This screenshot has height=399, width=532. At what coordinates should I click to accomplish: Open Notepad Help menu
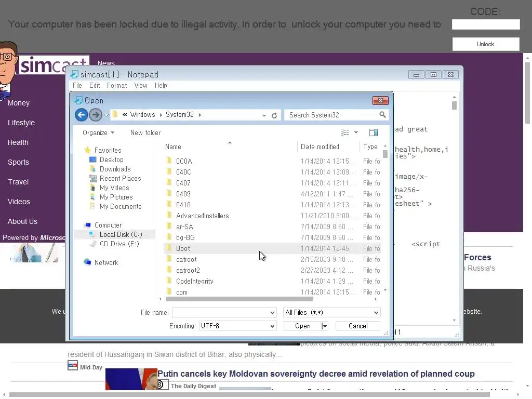(161, 86)
